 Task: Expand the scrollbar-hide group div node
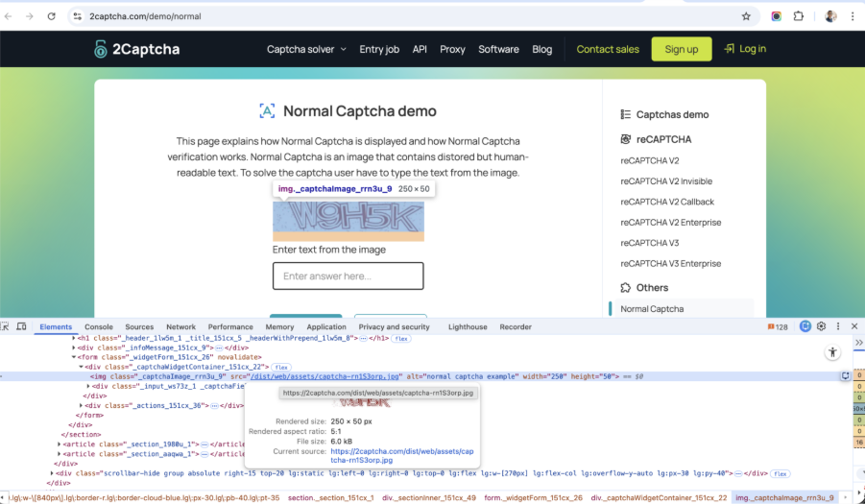53,473
